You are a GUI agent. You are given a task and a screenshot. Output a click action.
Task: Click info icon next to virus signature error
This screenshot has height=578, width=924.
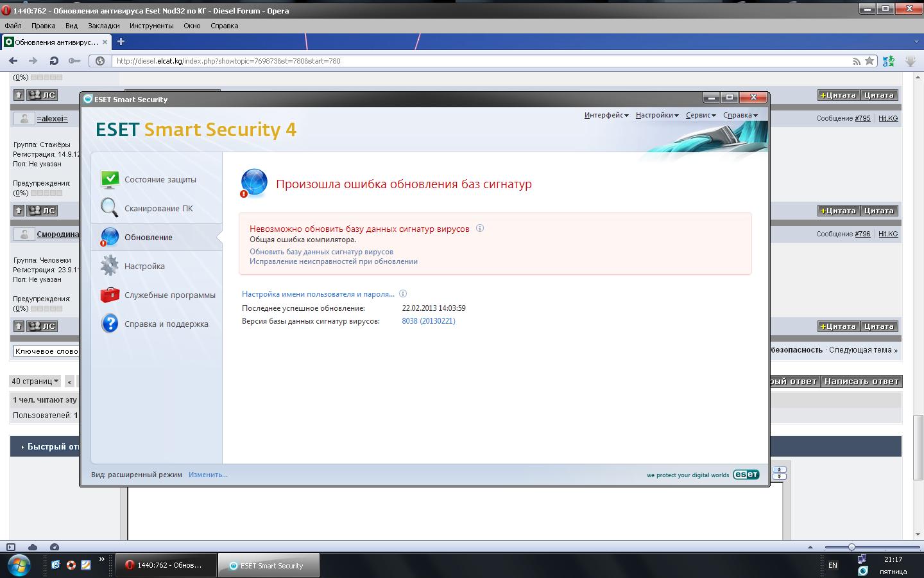click(x=480, y=228)
